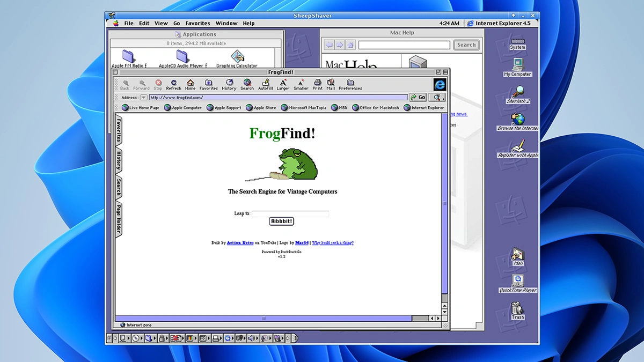Open the View menu
This screenshot has width=644, height=362.
[161, 24]
